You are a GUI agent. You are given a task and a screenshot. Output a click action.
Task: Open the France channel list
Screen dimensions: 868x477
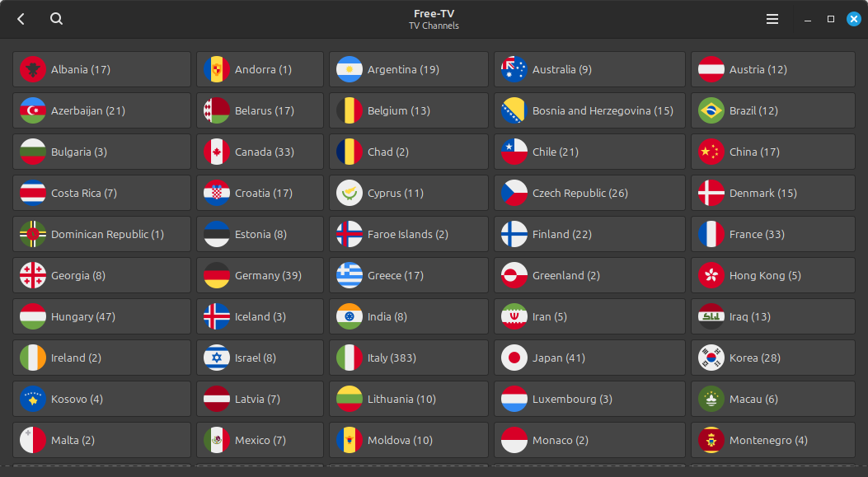tap(772, 234)
